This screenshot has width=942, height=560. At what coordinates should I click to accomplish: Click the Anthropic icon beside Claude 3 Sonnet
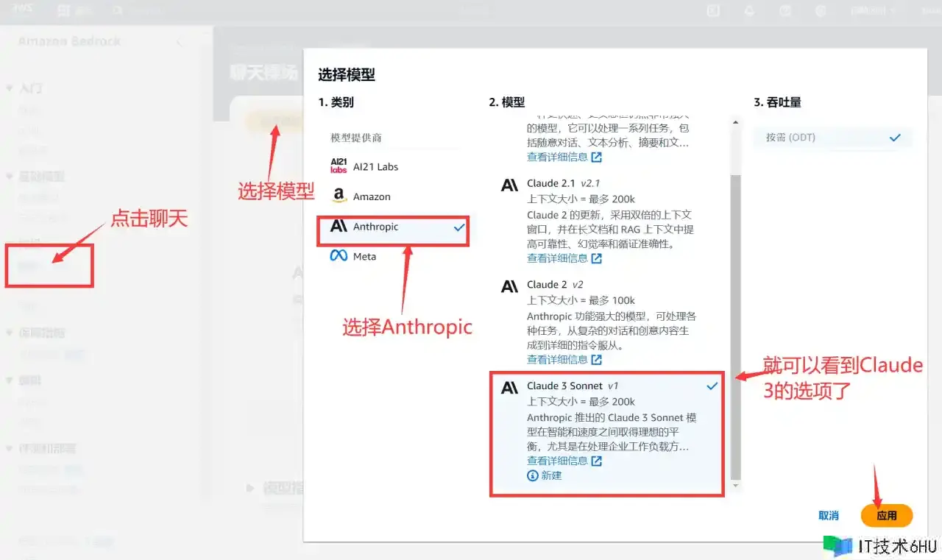pyautogui.click(x=509, y=388)
